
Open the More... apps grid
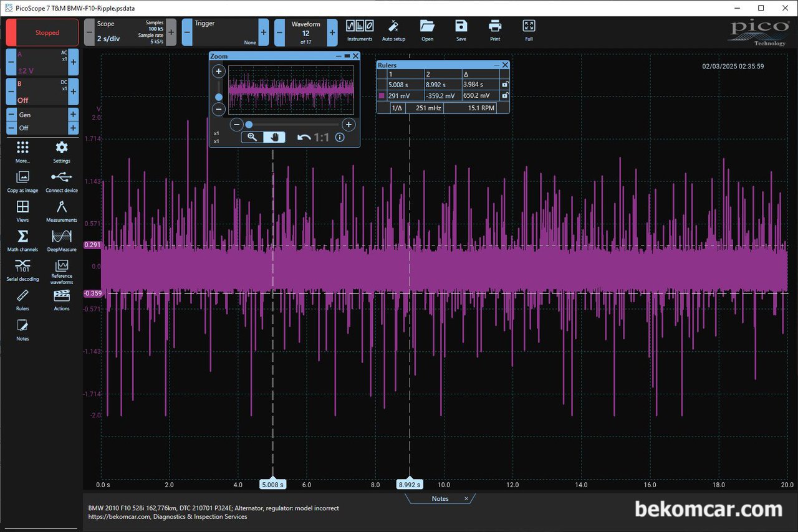click(22, 151)
